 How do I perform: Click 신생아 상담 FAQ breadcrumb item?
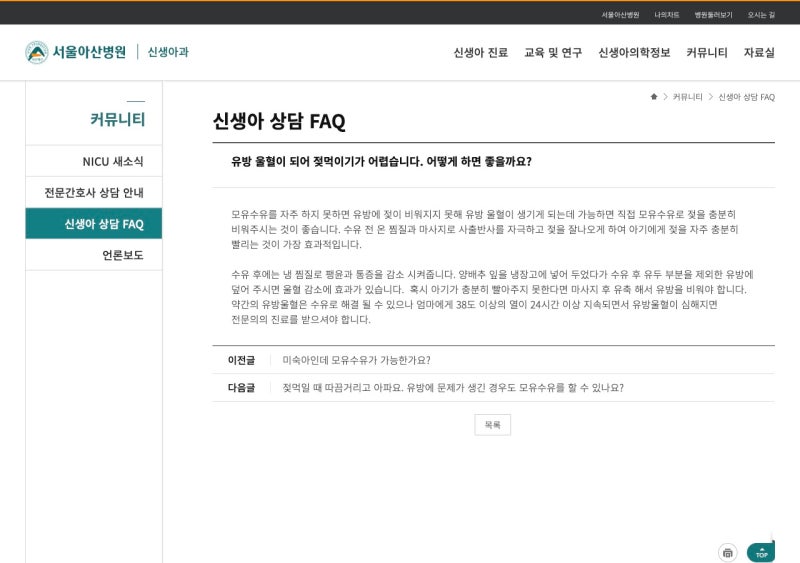click(746, 97)
